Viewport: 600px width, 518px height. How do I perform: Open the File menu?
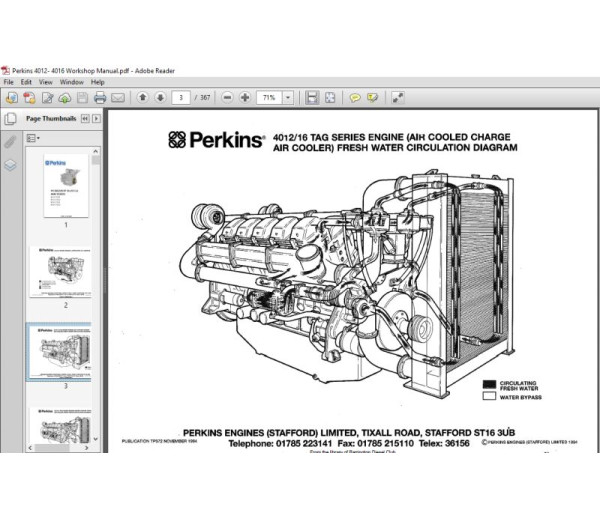(10, 82)
